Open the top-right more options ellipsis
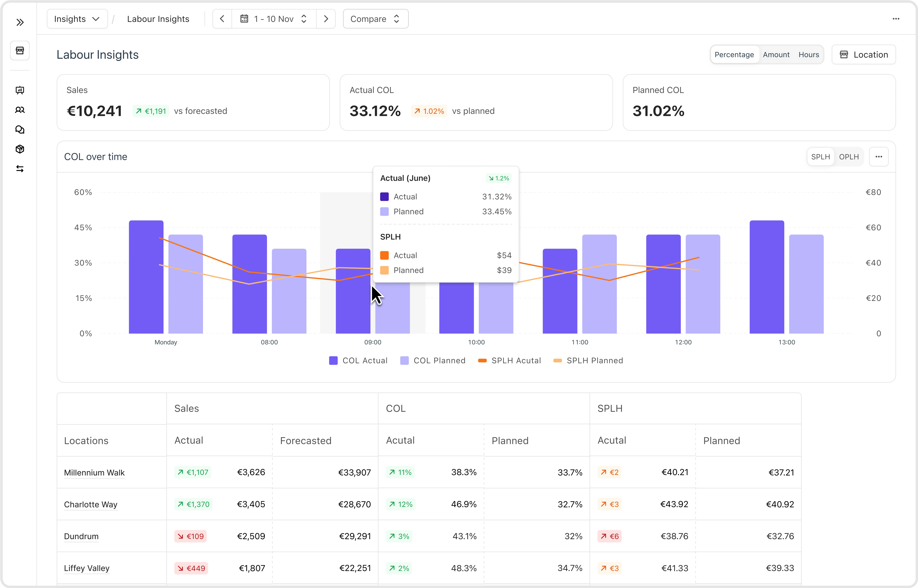918x588 pixels. pos(896,19)
